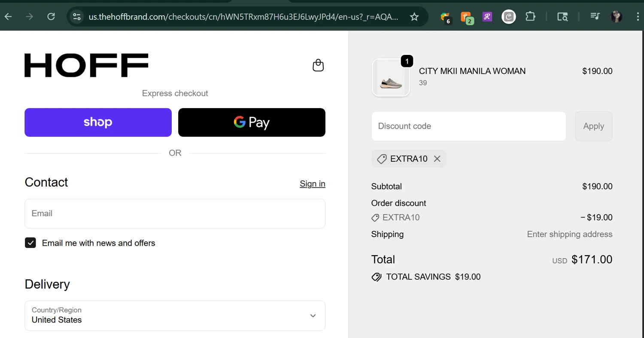Screen dimensions: 644x338
Task: Click the HOFF logo
Action: click(x=86, y=65)
